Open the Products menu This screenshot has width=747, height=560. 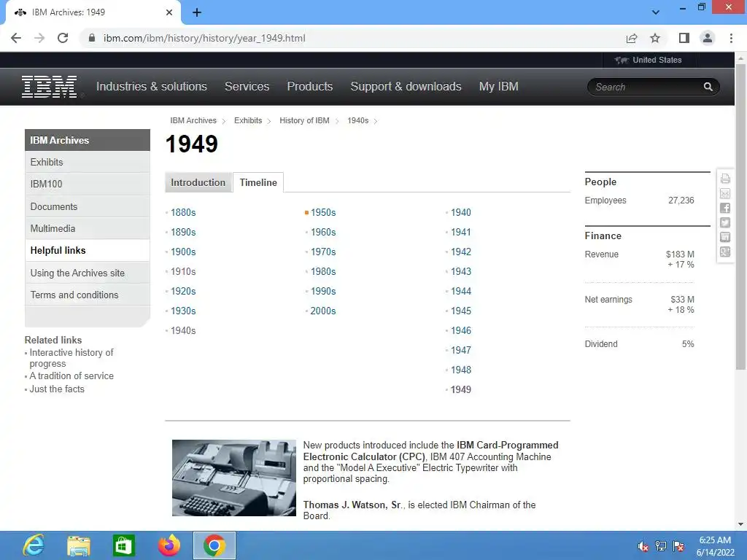click(x=309, y=86)
